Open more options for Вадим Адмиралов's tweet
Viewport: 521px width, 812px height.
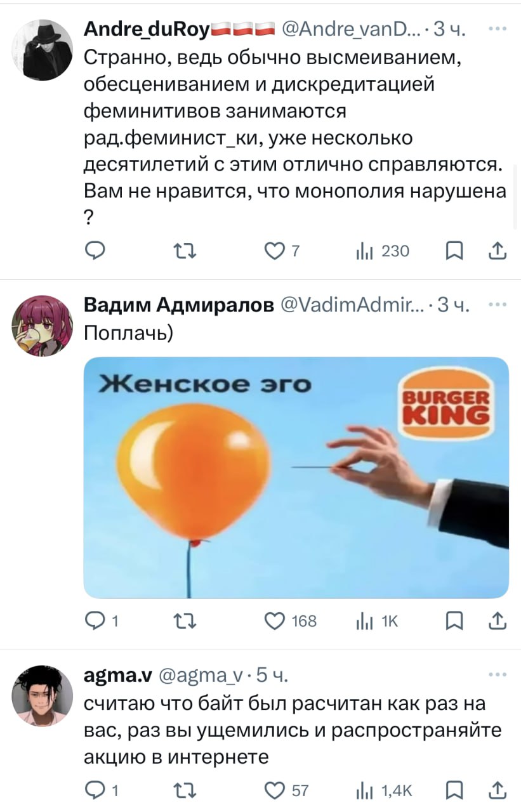[x=498, y=306]
